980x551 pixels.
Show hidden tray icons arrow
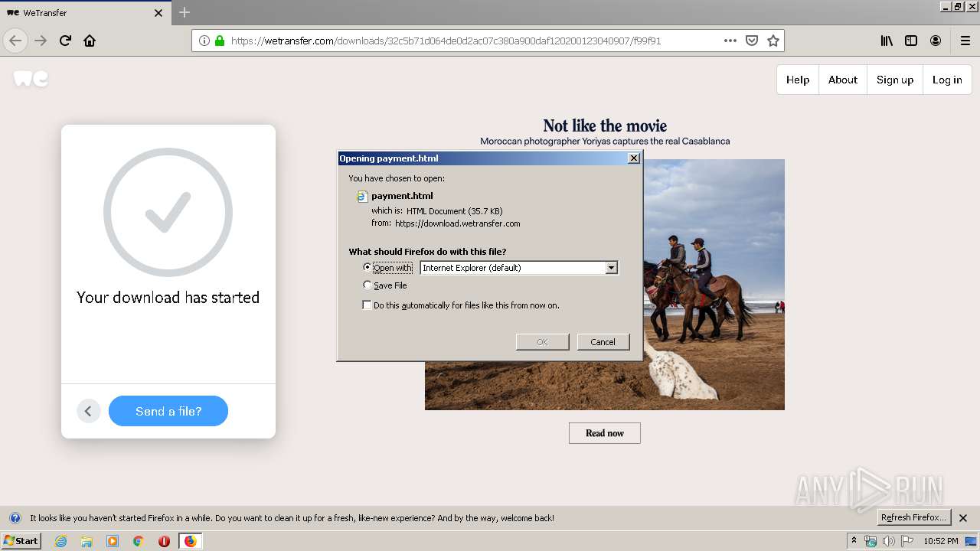pos(854,541)
